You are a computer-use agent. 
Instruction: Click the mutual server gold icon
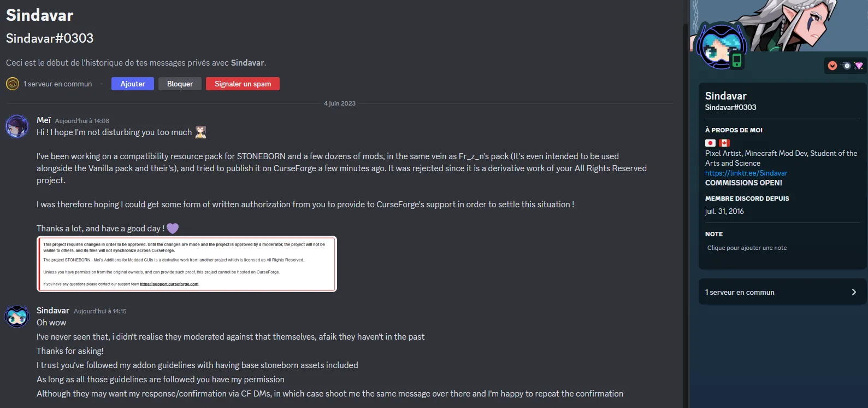(x=12, y=84)
